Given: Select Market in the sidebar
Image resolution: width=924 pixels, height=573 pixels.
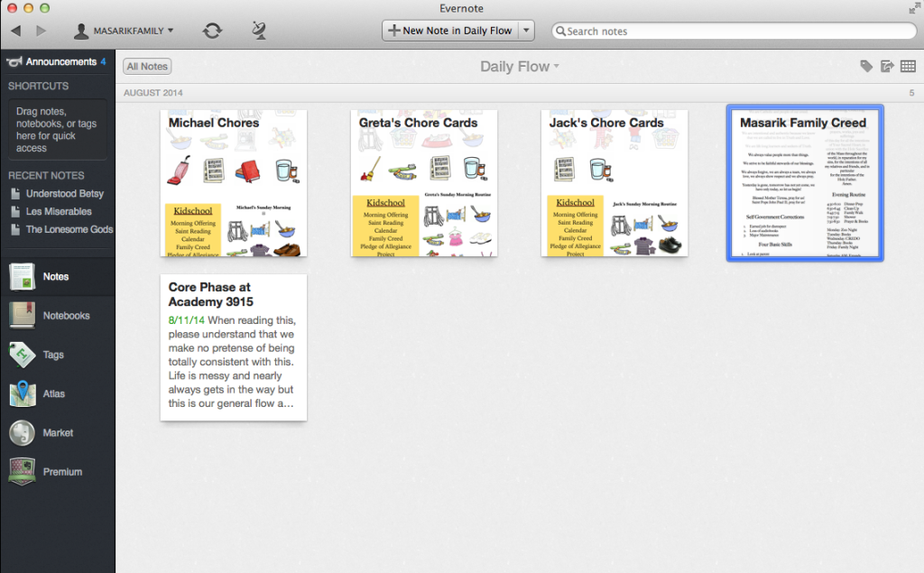Looking at the screenshot, I should pyautogui.click(x=58, y=433).
